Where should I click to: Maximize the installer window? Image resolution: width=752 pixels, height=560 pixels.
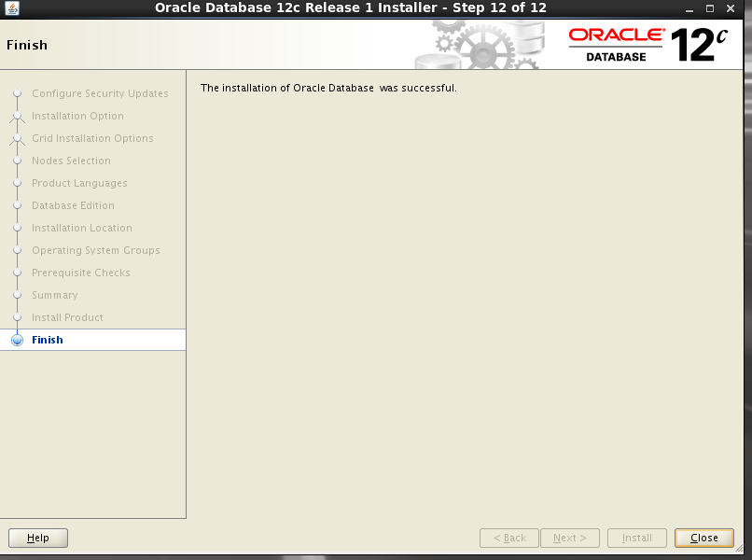(x=710, y=8)
